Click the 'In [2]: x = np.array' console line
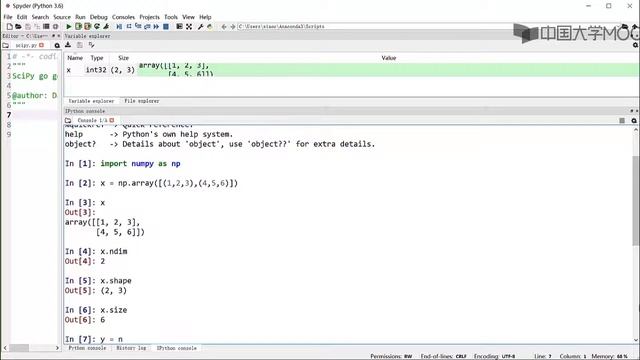The width and height of the screenshot is (640, 360). pyautogui.click(x=151, y=183)
